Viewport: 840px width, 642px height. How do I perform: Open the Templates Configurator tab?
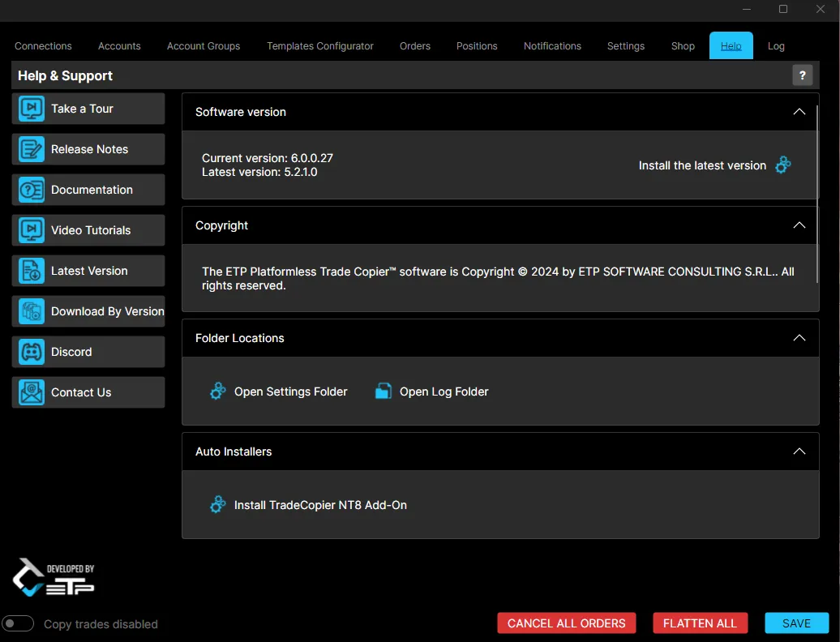[x=319, y=46]
